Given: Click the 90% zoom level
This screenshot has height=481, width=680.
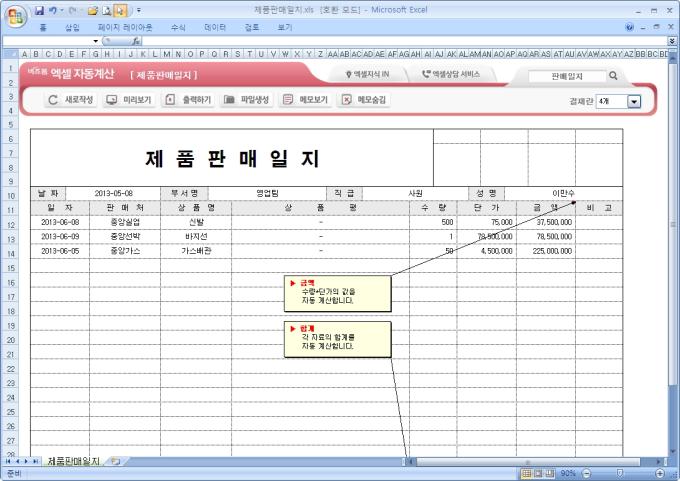Looking at the screenshot, I should pos(568,473).
